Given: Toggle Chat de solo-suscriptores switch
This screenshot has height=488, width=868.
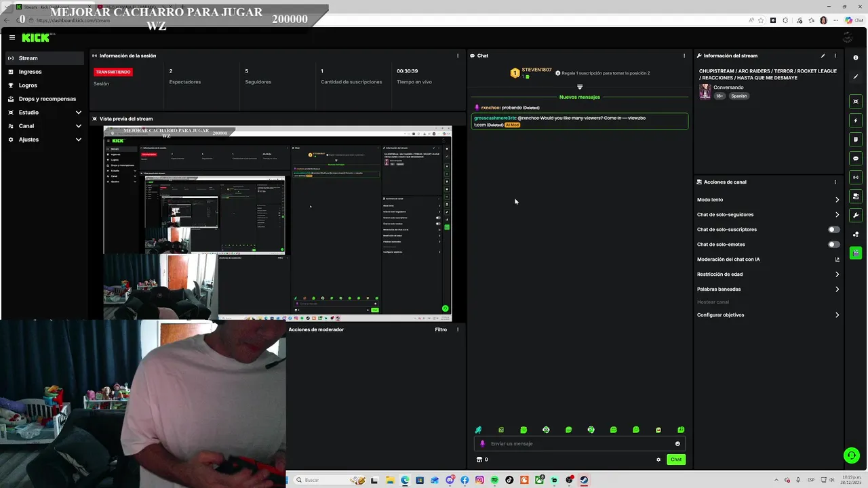Looking at the screenshot, I should pos(834,230).
